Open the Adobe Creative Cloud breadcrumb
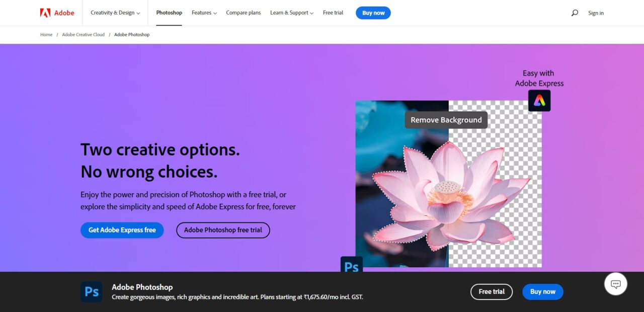The height and width of the screenshot is (312, 644). (x=84, y=35)
